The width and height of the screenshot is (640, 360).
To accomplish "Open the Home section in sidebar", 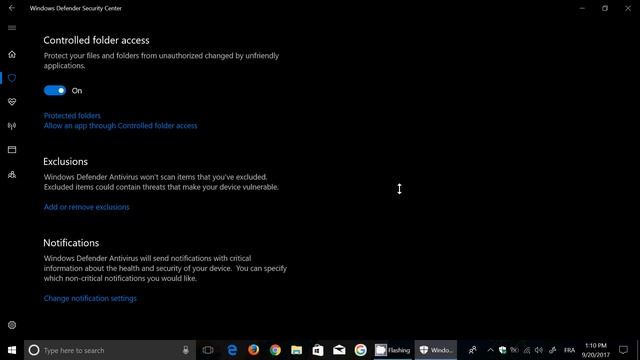I will pos(12,54).
